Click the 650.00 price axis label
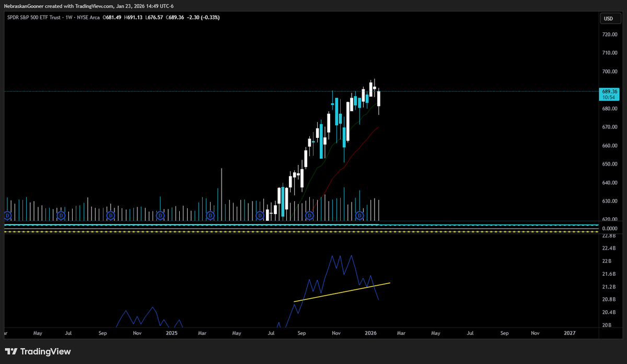Screen dimensions: 627x364 click(610, 164)
